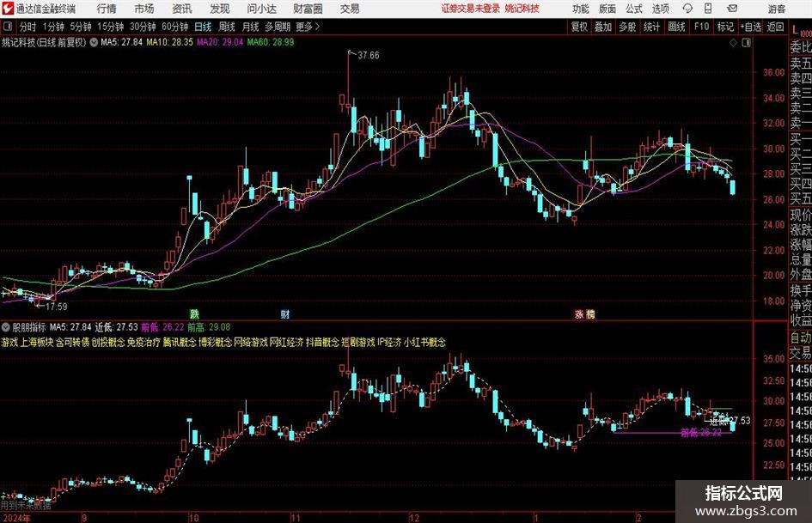Click the 前低 26.22 level line label
This screenshot has height=523, width=812.
click(700, 432)
